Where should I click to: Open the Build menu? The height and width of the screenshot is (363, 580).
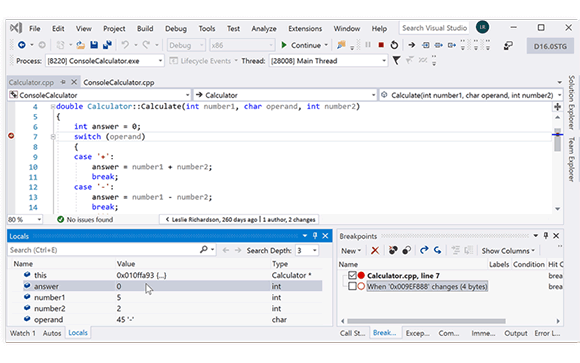[x=145, y=28]
